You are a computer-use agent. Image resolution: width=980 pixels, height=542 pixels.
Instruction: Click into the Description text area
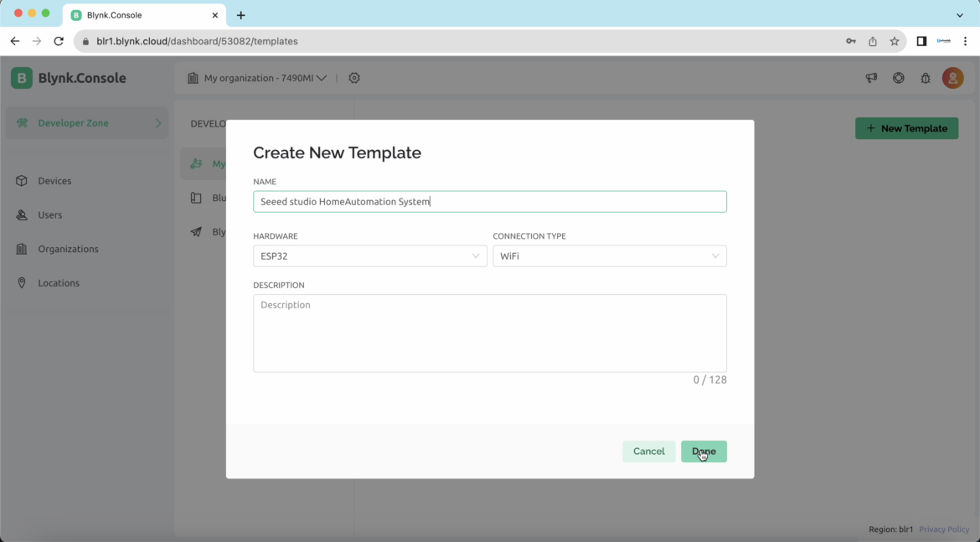(489, 333)
